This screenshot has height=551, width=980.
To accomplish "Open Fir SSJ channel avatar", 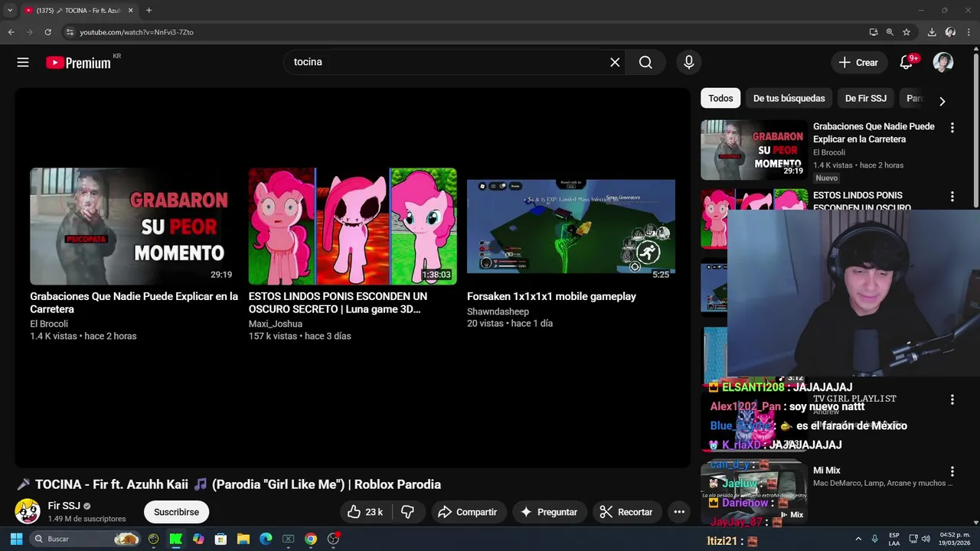I will (x=28, y=510).
